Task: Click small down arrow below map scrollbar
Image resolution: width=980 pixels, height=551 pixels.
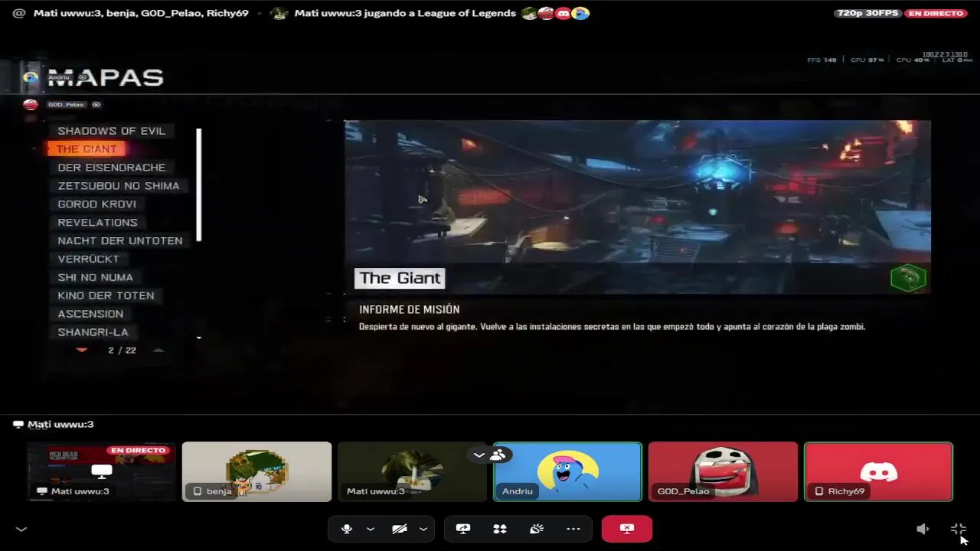Action: 199,337
